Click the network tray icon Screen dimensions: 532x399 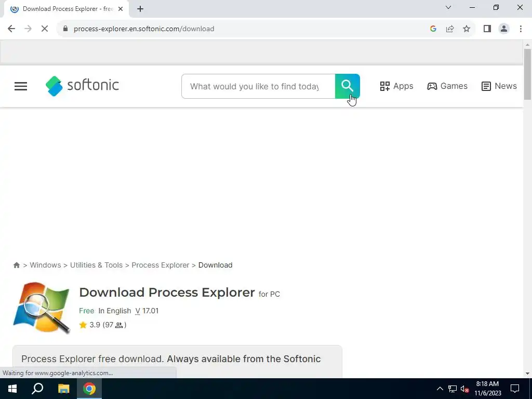pos(453,389)
